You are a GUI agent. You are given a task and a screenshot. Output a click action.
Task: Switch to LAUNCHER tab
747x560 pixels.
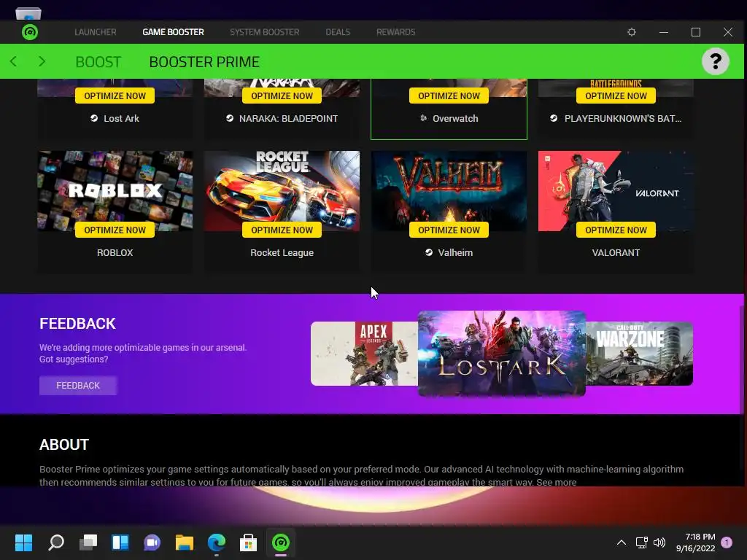(96, 32)
